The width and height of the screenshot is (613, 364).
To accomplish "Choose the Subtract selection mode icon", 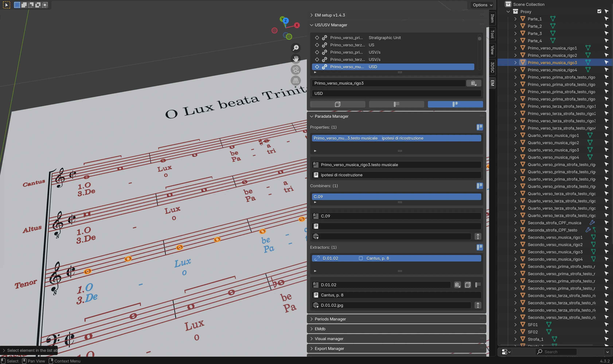I will coord(31,5).
